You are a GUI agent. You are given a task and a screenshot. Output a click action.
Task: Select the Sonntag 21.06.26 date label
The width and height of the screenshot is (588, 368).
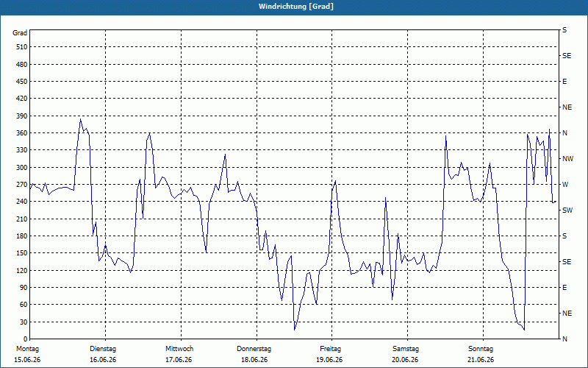[481, 354]
